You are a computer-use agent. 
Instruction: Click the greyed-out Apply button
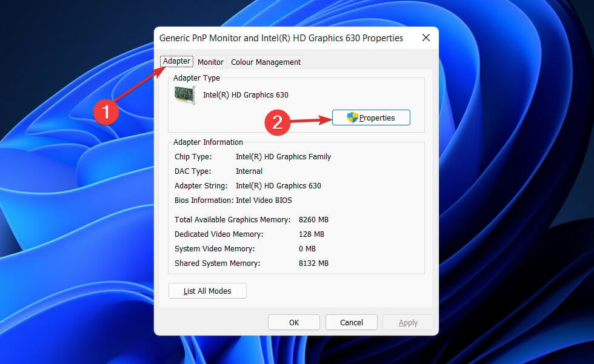point(408,322)
